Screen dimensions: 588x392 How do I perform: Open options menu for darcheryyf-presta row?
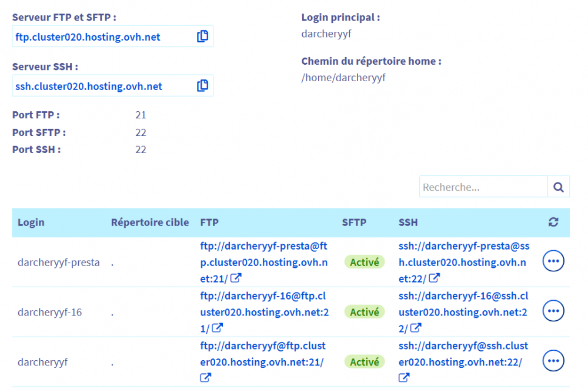553,261
